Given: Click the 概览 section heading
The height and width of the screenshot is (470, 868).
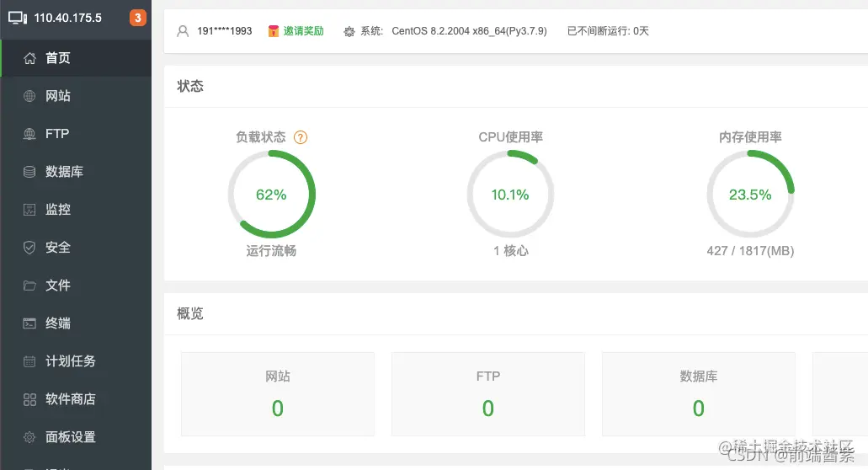Looking at the screenshot, I should point(190,314).
